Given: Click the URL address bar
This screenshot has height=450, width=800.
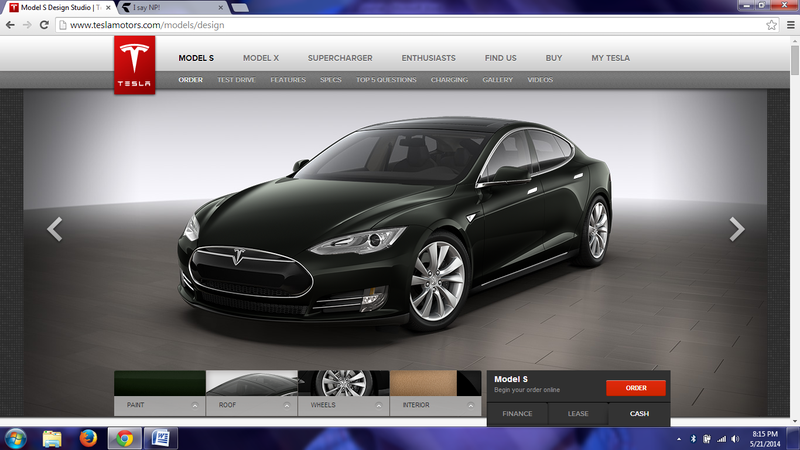Looking at the screenshot, I should [417, 25].
